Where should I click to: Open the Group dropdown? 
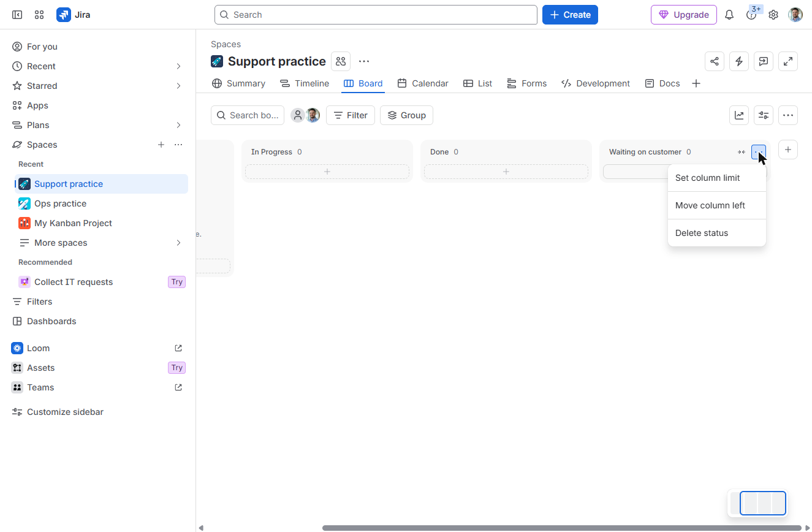(x=406, y=115)
